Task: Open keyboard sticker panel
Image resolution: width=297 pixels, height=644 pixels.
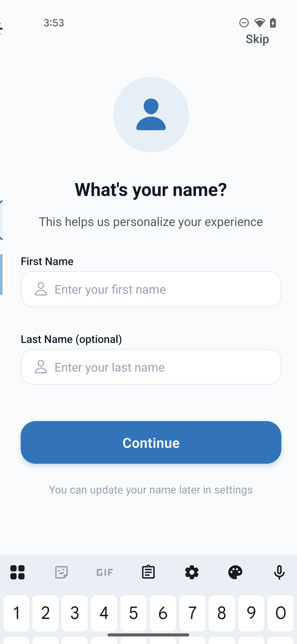Action: 61,572
